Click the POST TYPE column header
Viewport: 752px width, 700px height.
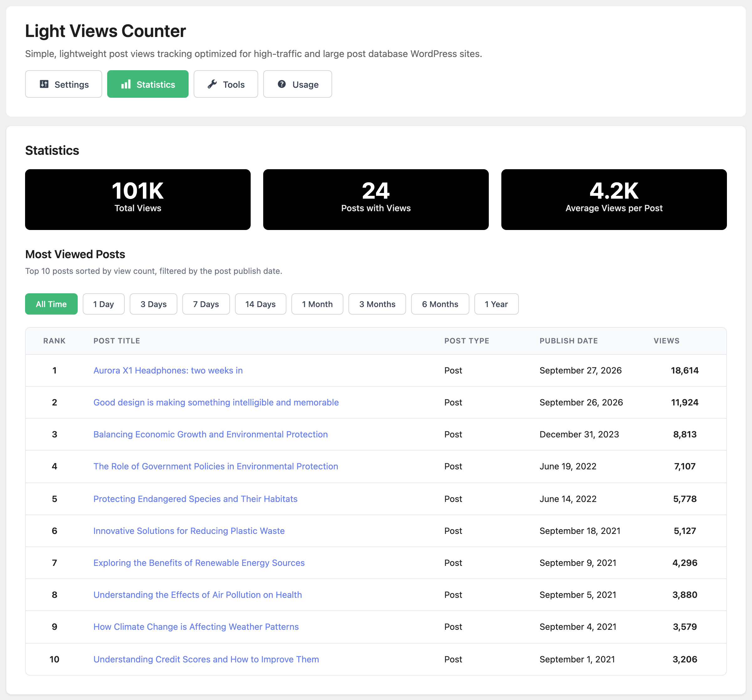coord(467,341)
